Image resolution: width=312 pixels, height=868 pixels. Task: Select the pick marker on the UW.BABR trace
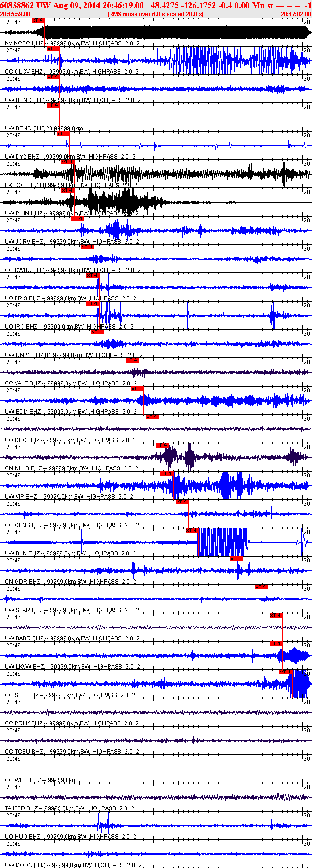(x=276, y=615)
